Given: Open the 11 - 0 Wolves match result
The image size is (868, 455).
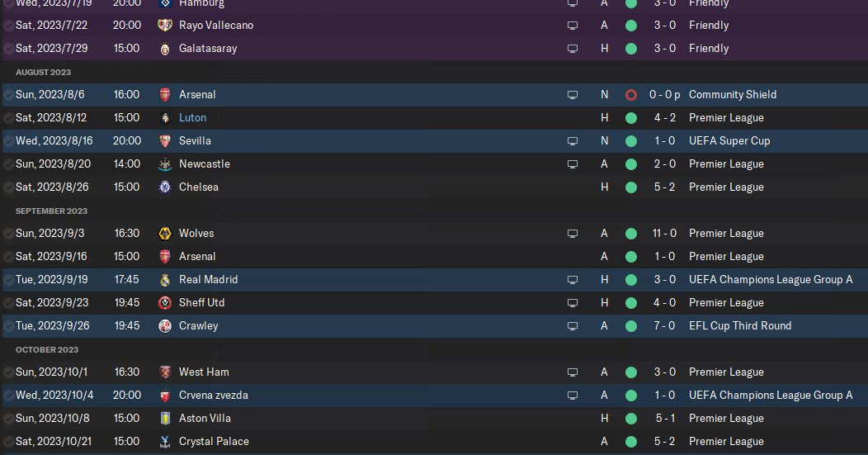Looking at the screenshot, I should click(664, 234).
